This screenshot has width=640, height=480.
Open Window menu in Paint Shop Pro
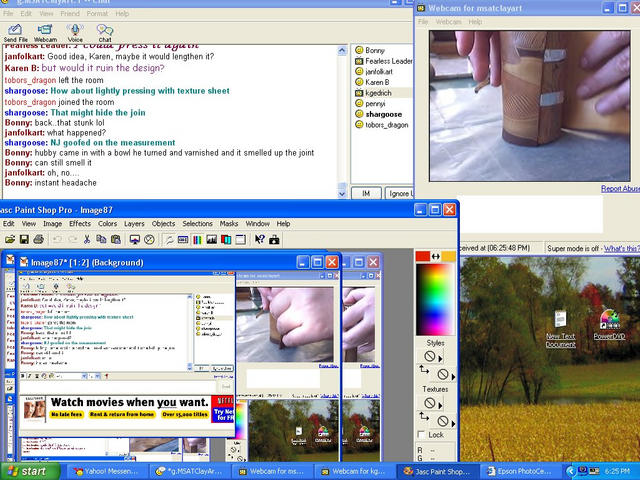pyautogui.click(x=258, y=224)
